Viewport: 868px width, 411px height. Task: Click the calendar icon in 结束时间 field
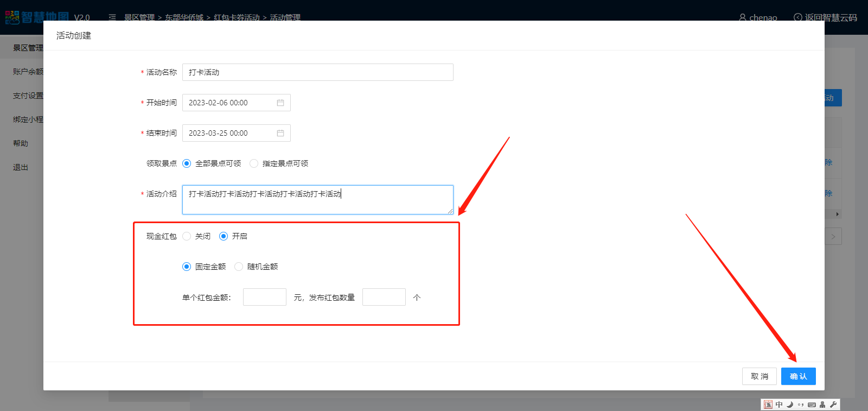[280, 133]
